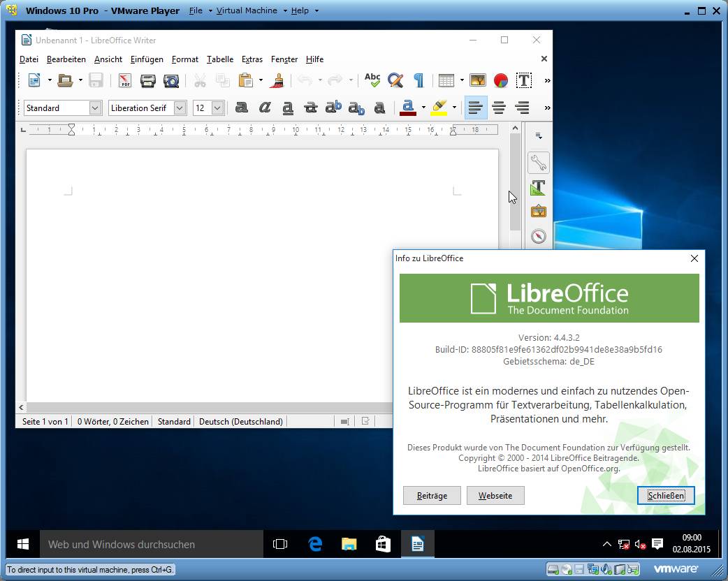The image size is (728, 581).
Task: Open the Liberation Serif font name dropdown
Action: click(x=180, y=108)
